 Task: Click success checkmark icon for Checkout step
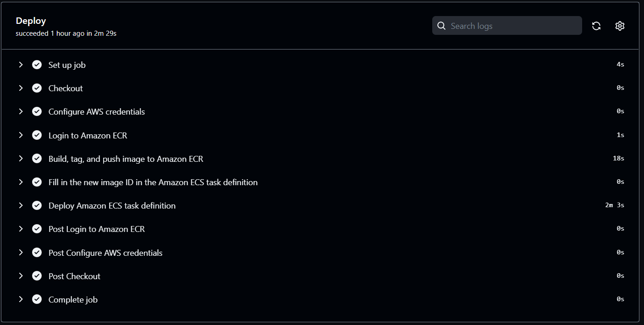click(x=37, y=88)
